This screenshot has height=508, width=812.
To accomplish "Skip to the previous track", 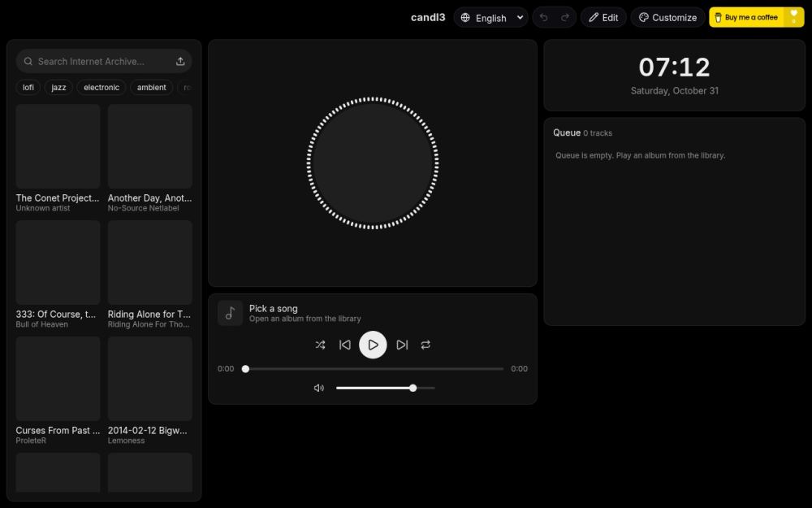I will [345, 345].
